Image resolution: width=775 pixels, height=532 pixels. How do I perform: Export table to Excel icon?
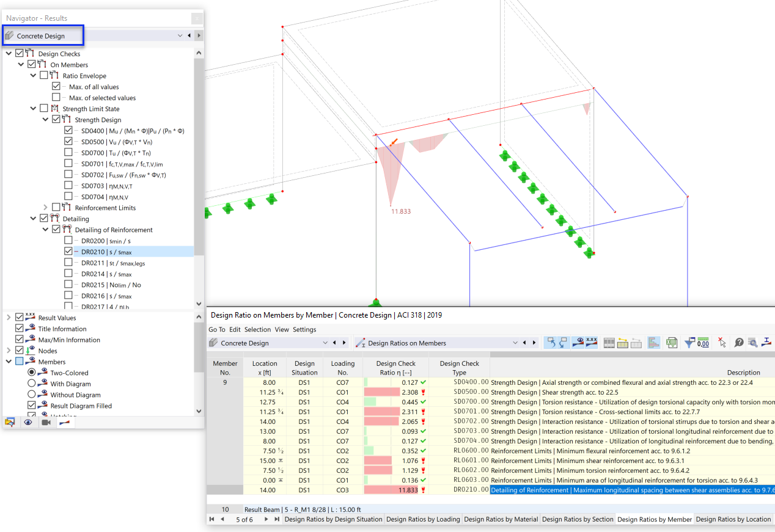pyautogui.click(x=672, y=343)
